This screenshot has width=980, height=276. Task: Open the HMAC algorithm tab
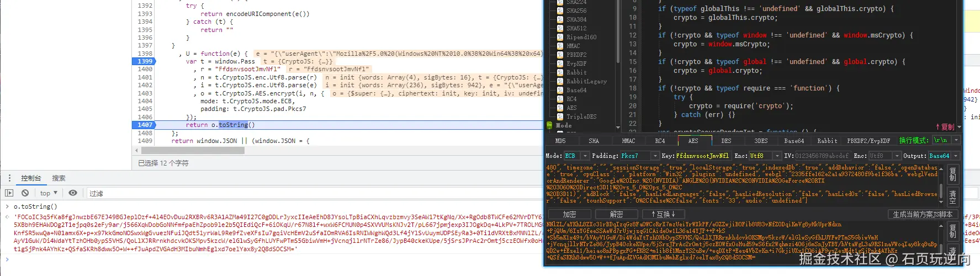[x=628, y=141]
